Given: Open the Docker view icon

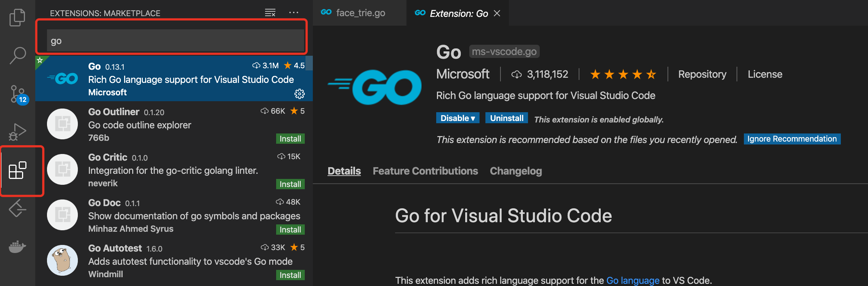Looking at the screenshot, I should 17,247.
